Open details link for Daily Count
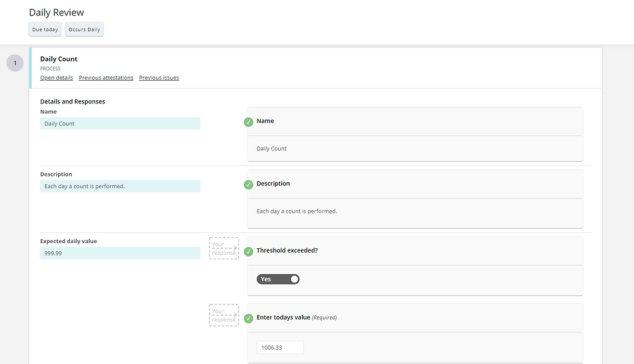Image resolution: width=634 pixels, height=364 pixels. coord(56,78)
